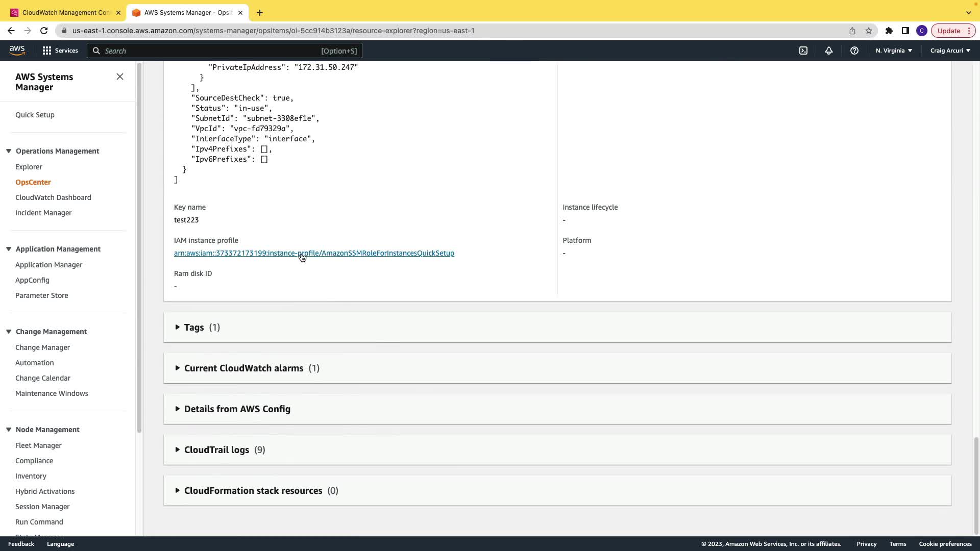Click the help question mark icon
Screen dimensions: 980x551
(x=854, y=51)
